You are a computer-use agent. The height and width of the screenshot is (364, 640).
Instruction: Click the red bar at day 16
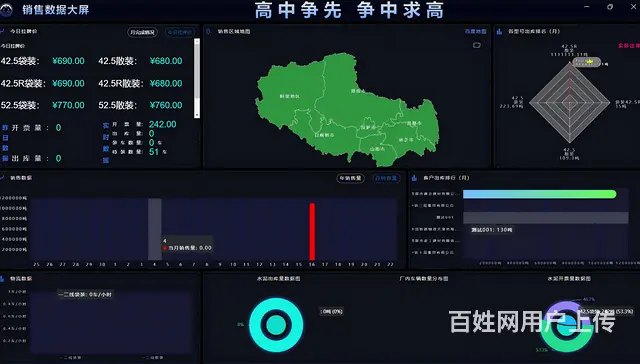(312, 231)
